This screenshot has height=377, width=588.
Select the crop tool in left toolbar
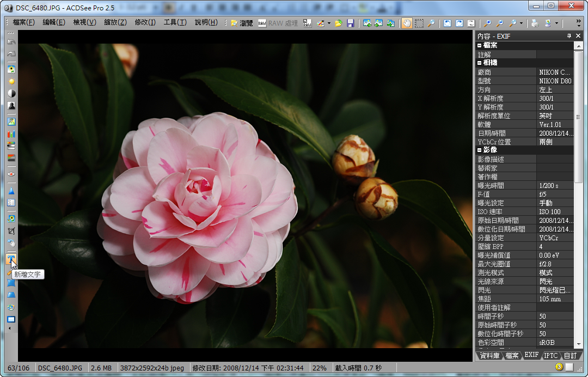pos(11,231)
